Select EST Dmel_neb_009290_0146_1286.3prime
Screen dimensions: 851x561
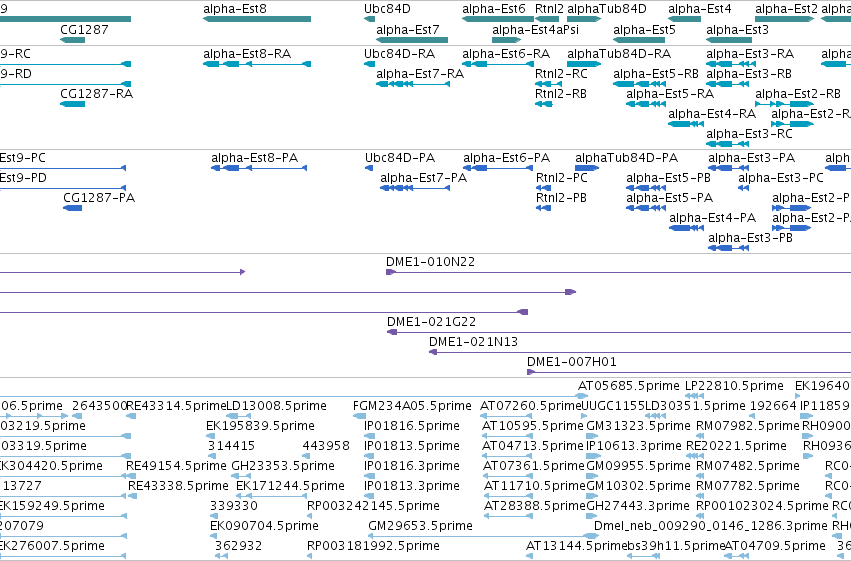click(710, 526)
